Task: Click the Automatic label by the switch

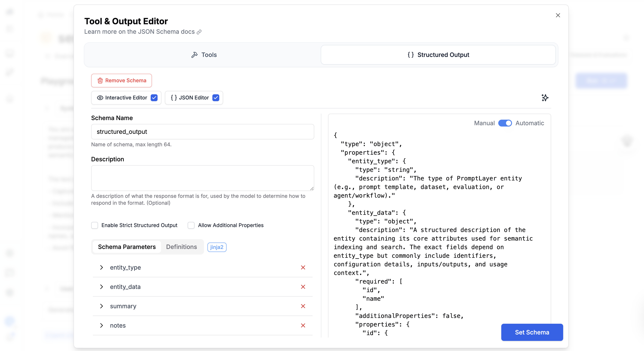Action: point(529,123)
